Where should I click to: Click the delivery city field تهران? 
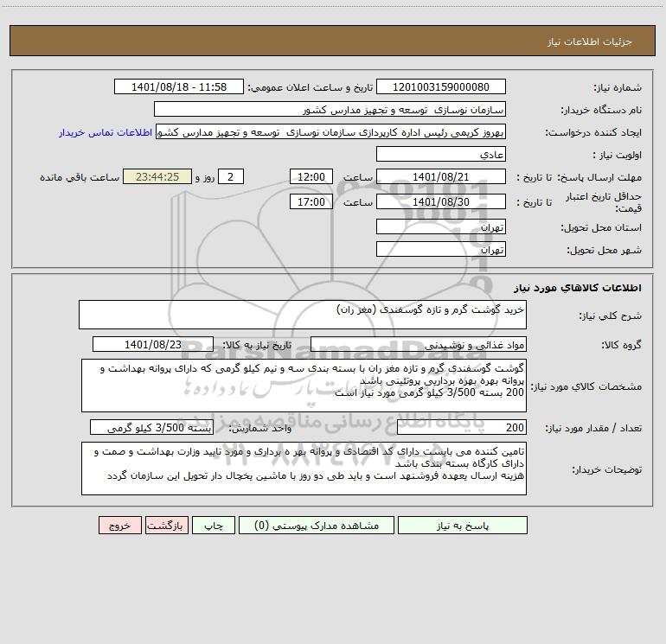(441, 249)
